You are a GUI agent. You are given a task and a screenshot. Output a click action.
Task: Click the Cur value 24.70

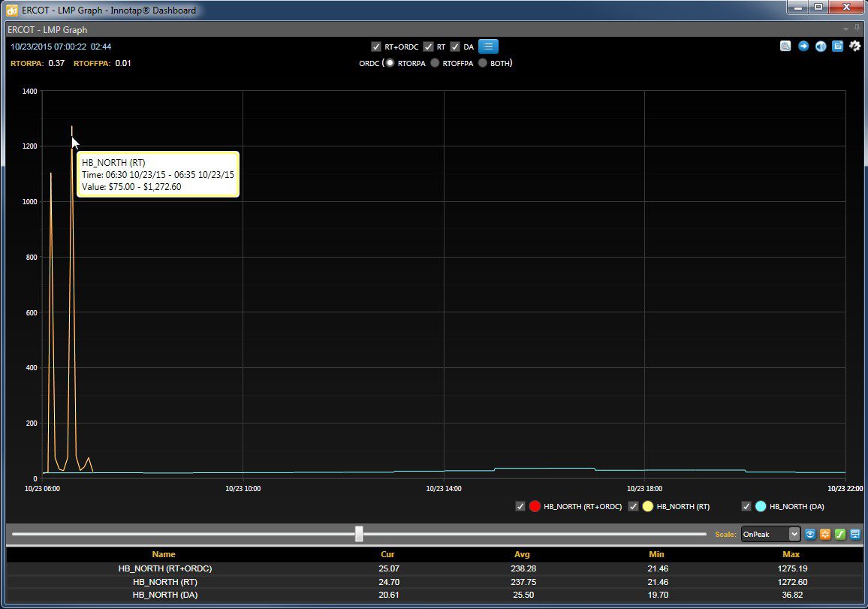[389, 582]
